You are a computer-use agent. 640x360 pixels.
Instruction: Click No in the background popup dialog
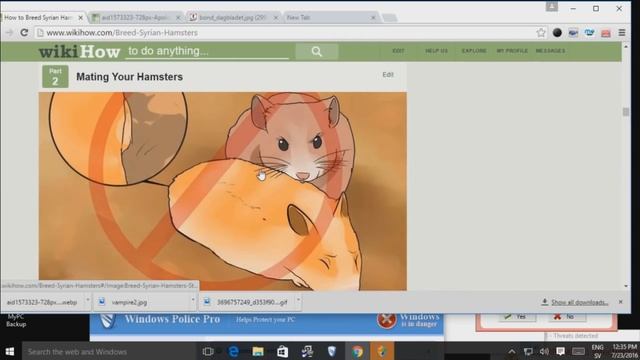click(567, 317)
